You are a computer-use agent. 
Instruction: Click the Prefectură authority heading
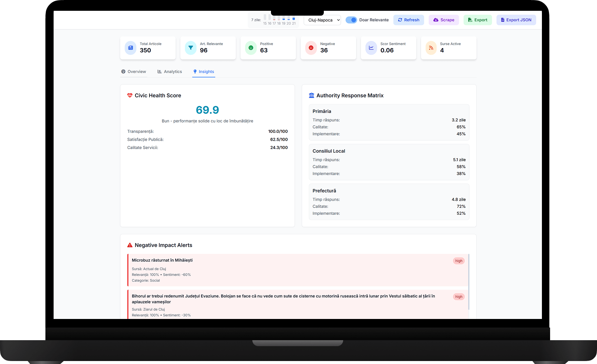pos(324,191)
